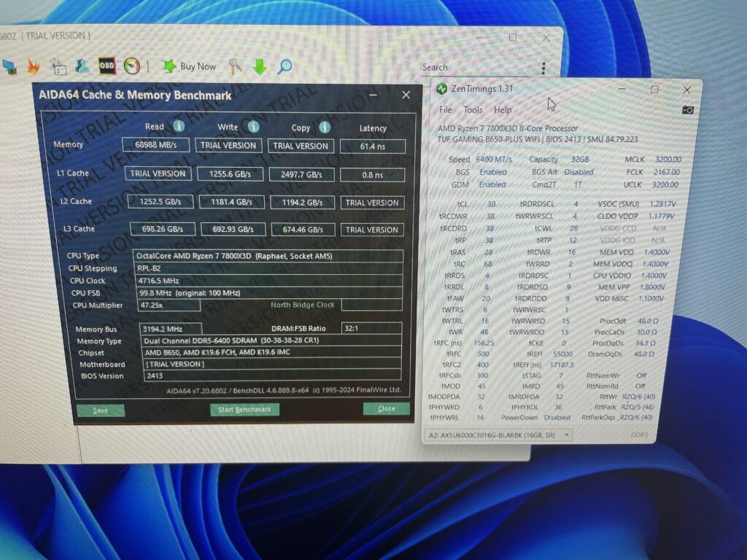Open the gauge sensor panel icon
This screenshot has height=560, width=747.
(131, 66)
